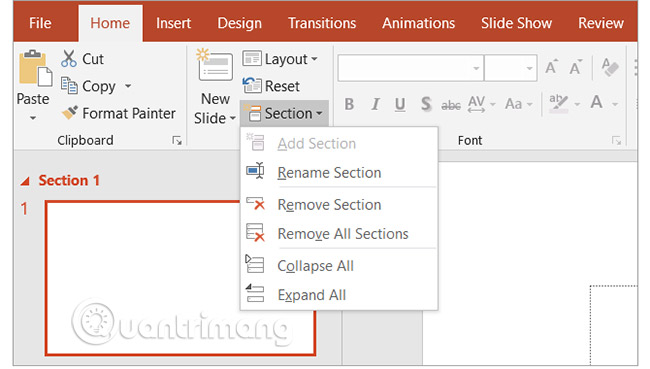Increase font size with larger A icon
Screen dimensions: 650x369
(551, 67)
